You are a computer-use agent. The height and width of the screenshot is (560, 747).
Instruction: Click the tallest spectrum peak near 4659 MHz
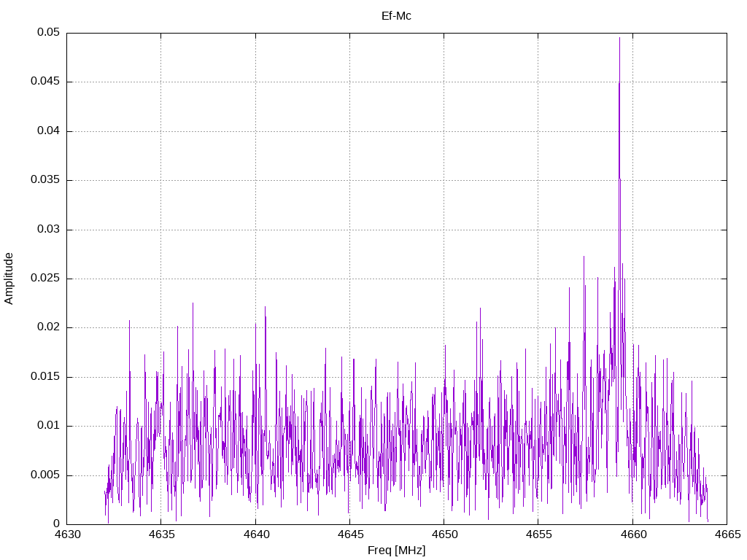[619, 38]
